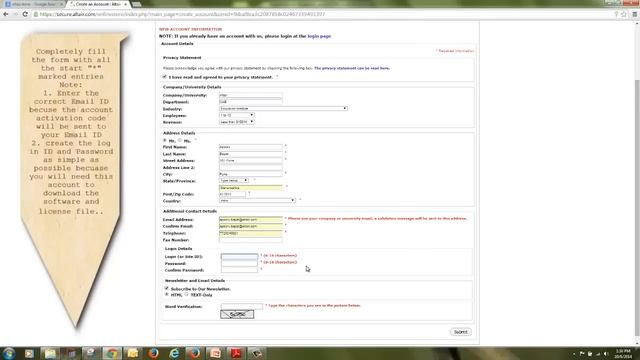Viewport: 640px width, 360px height.
Task: Go back using the browser Back arrow
Action: click(x=6, y=14)
